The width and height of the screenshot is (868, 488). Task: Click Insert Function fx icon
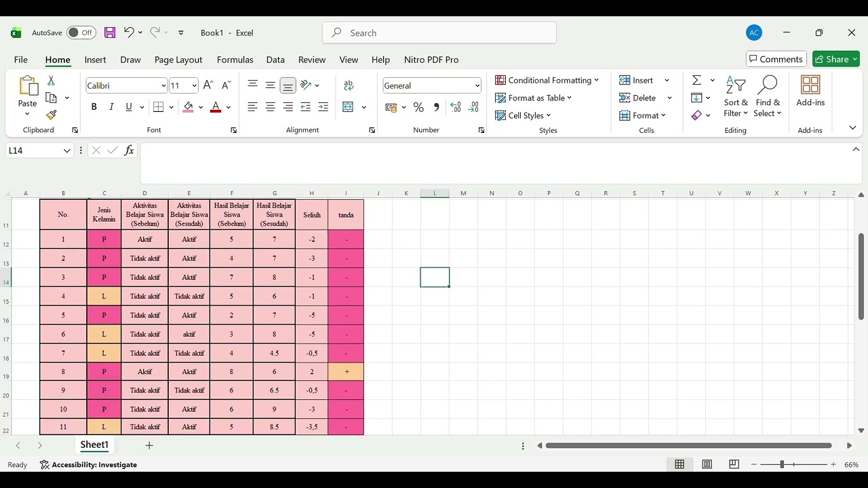pyautogui.click(x=129, y=150)
